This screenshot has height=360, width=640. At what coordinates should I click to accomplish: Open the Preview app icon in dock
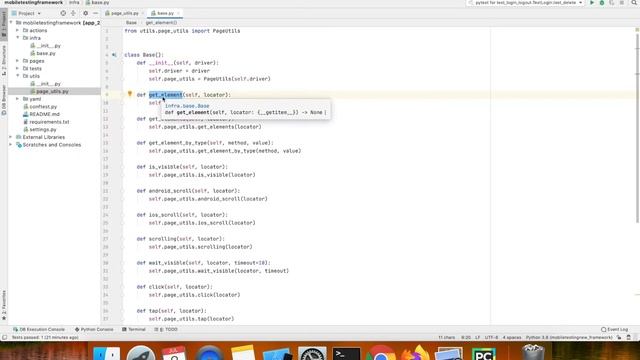click(x=449, y=353)
